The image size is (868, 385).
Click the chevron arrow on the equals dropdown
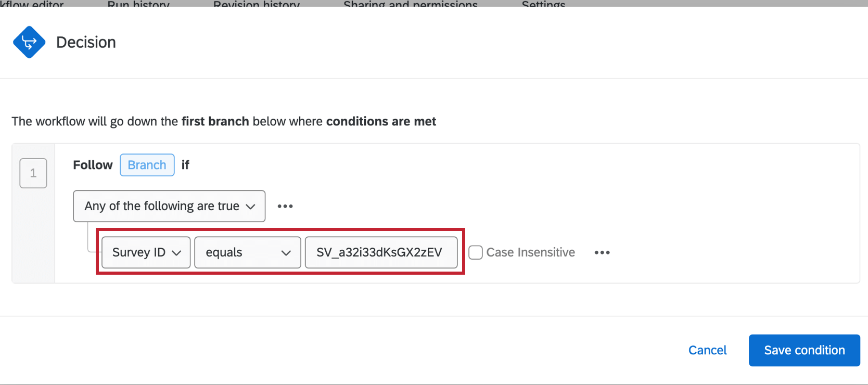coord(286,253)
